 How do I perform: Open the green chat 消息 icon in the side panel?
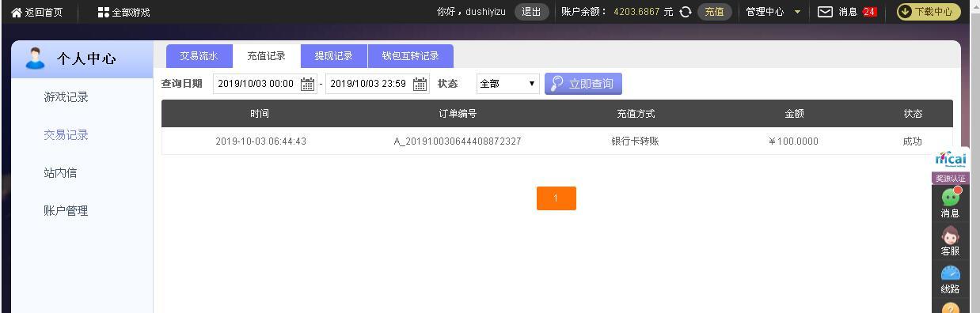pos(950,198)
